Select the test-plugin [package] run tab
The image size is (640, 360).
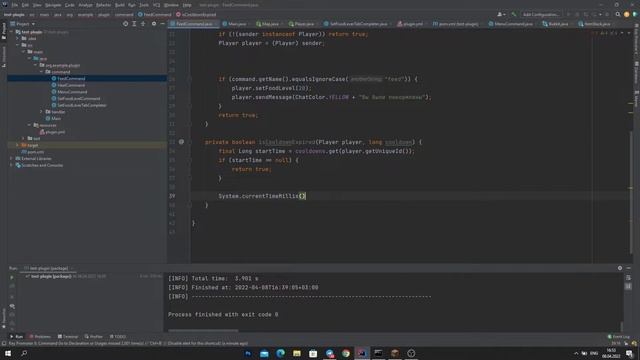click(x=49, y=268)
